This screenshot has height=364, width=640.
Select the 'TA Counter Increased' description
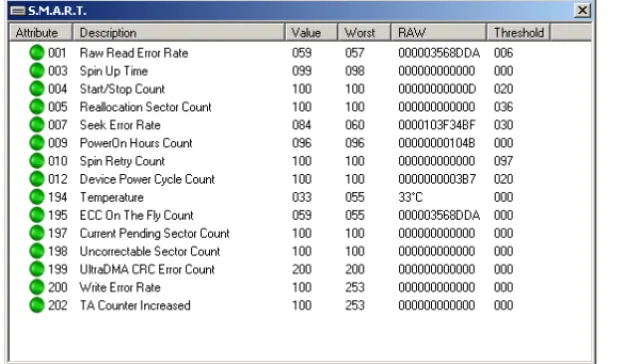pos(135,305)
